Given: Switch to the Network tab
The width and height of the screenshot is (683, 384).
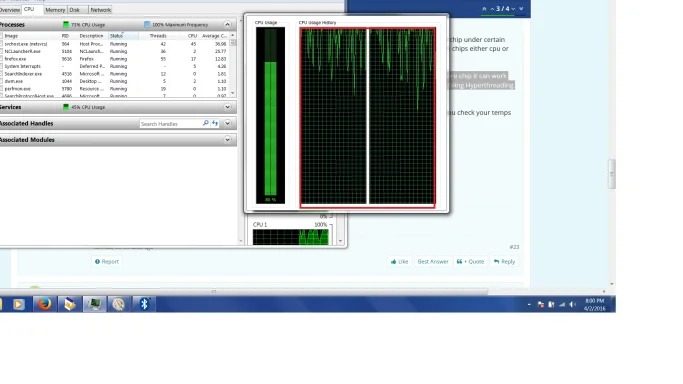Looking at the screenshot, I should point(101,10).
